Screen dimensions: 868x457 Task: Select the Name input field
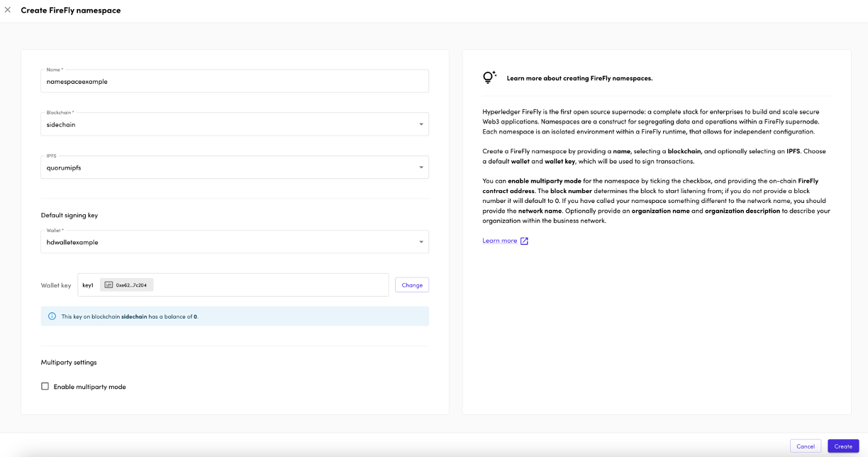click(x=234, y=81)
